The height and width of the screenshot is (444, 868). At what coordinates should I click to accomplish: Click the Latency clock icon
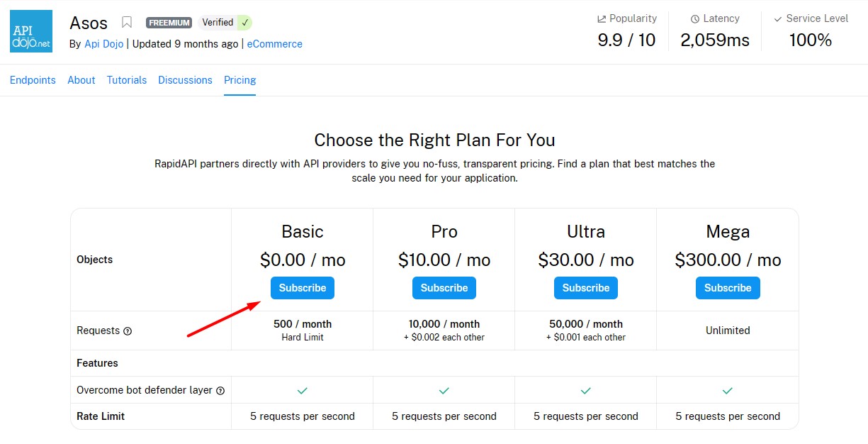click(695, 19)
